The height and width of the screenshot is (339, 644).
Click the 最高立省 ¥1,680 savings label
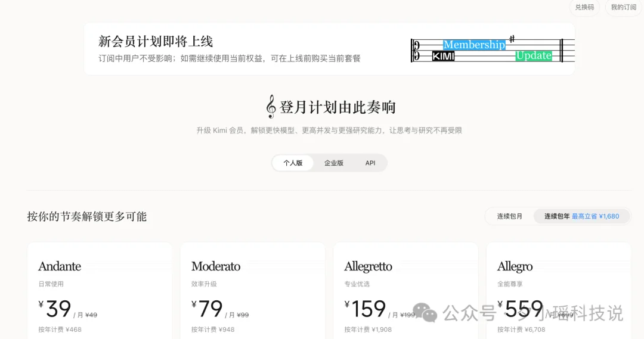[595, 216]
